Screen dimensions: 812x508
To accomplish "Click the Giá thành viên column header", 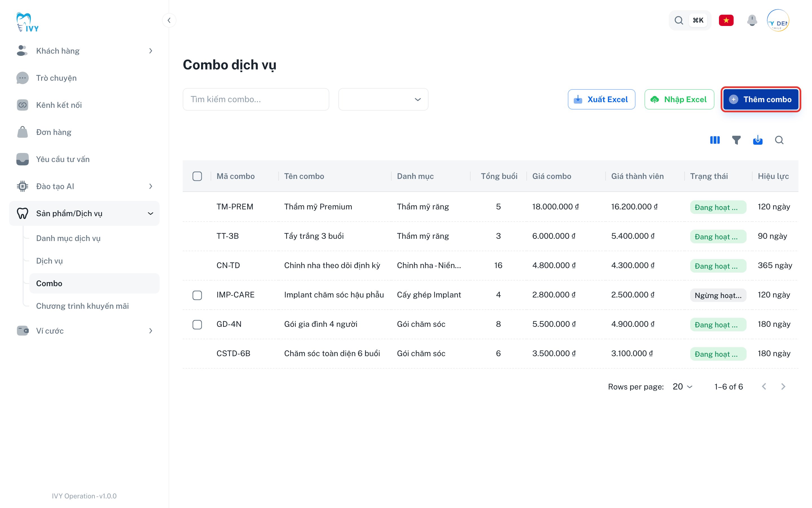I will [x=637, y=176].
